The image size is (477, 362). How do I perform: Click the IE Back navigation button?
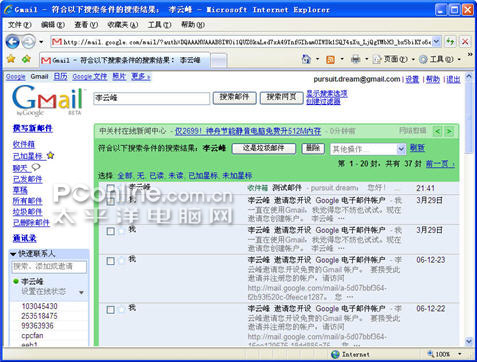pos(13,42)
